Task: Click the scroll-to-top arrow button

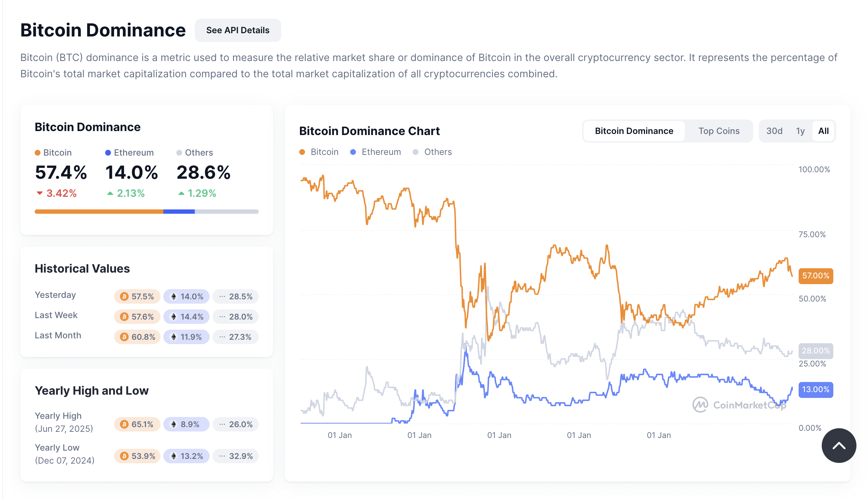Action: click(x=838, y=446)
